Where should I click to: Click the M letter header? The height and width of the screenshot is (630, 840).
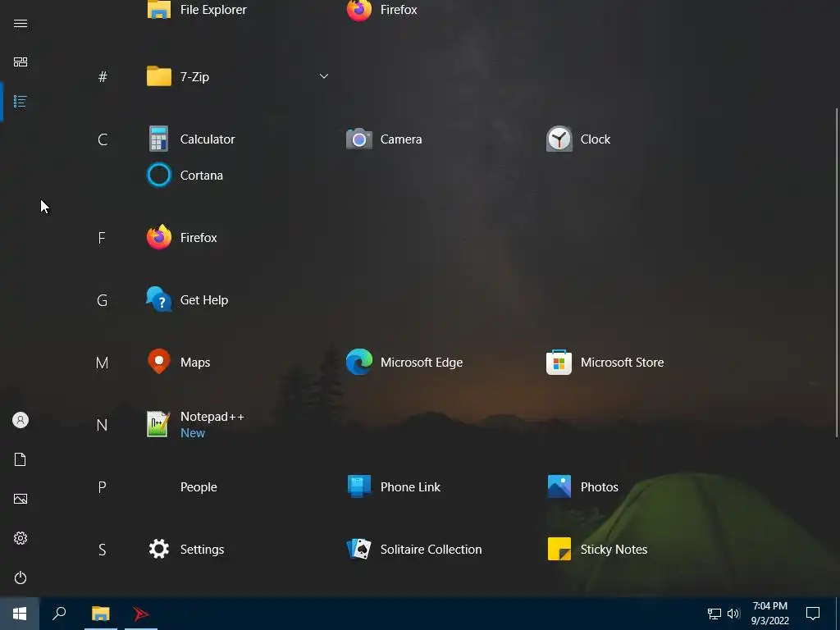102,363
